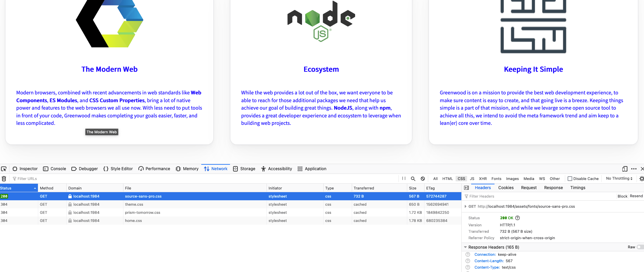Toggle the JS request filter
Viewport: 644px width, 272px height.
coord(472,179)
